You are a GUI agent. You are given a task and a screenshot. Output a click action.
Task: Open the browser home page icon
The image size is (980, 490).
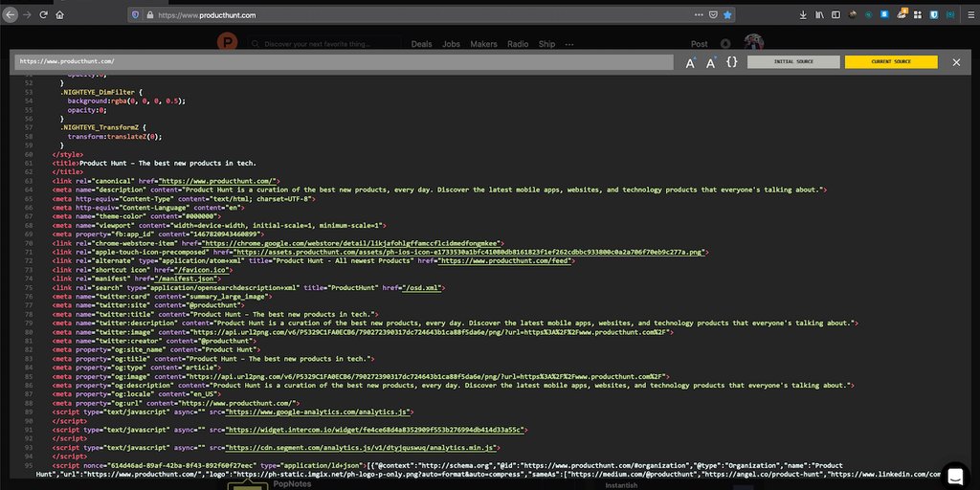pyautogui.click(x=60, y=14)
